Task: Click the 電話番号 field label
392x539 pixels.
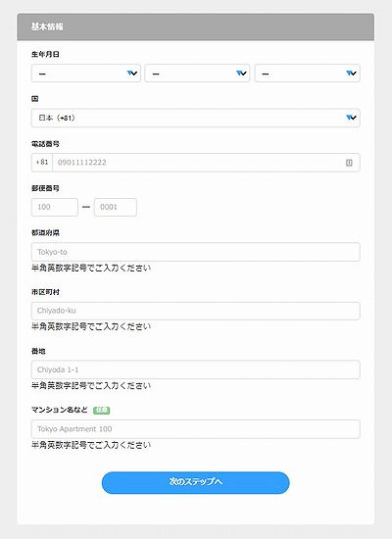Action: (x=45, y=144)
